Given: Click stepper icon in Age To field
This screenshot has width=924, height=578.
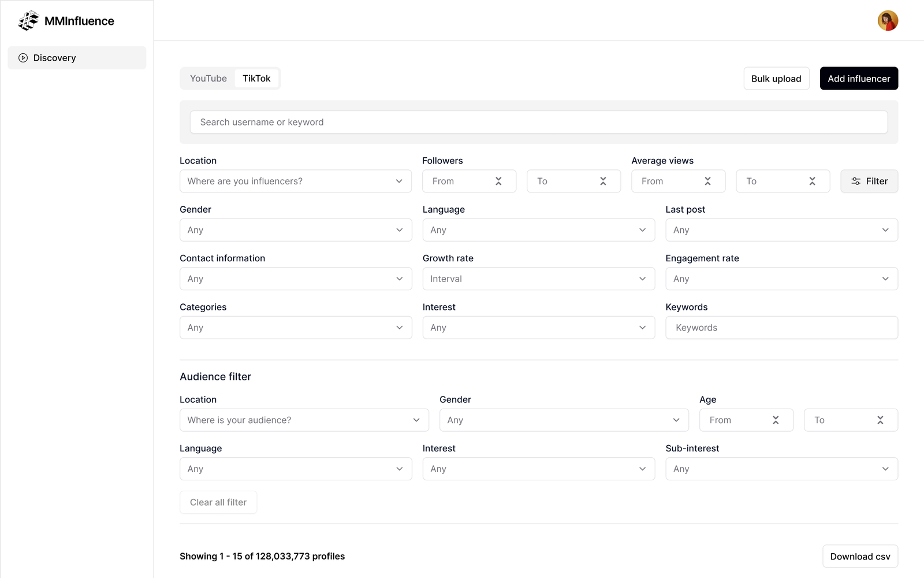Looking at the screenshot, I should (880, 420).
